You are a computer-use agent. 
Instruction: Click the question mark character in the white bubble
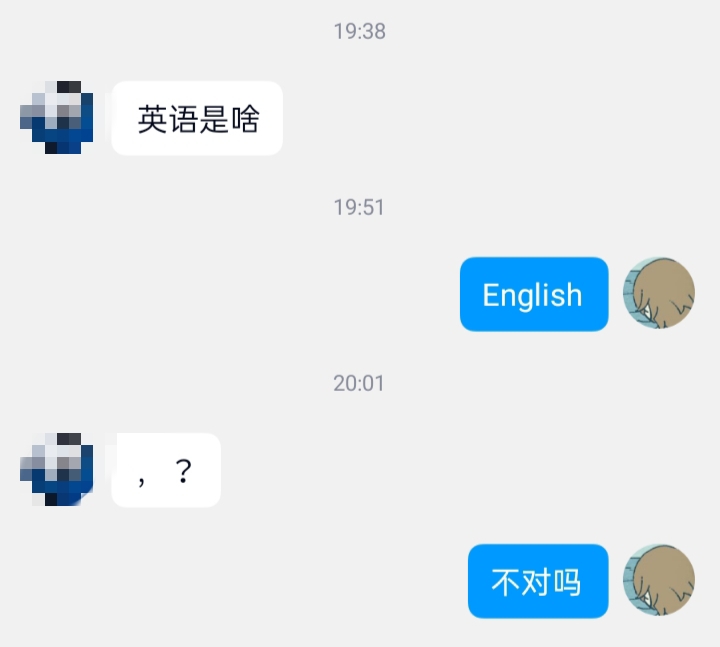pos(184,471)
